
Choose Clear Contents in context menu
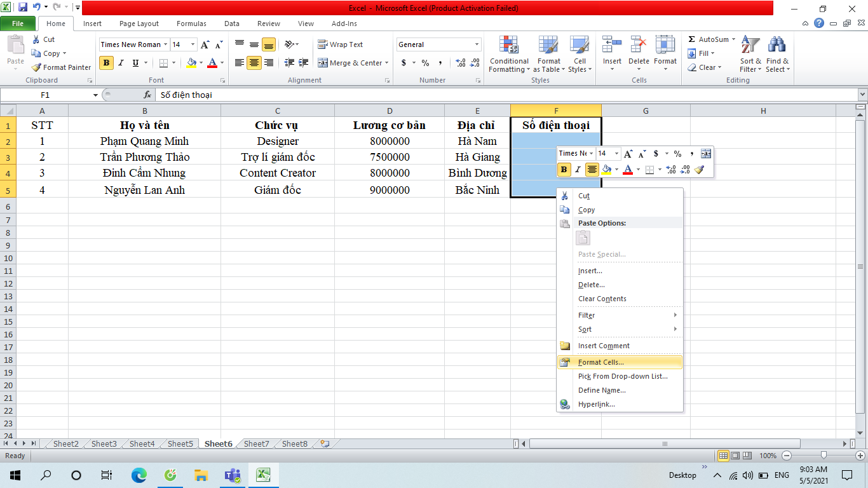[620, 299]
